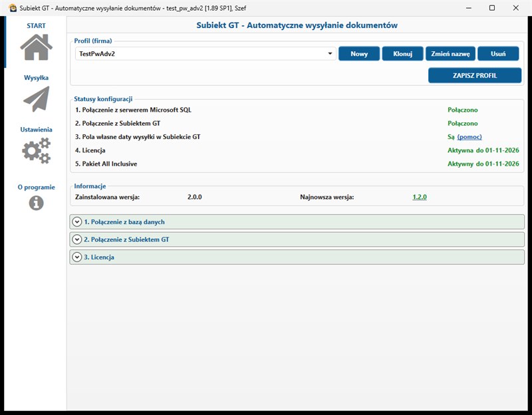Open the newest version 1.2.0 link
The image size is (532, 415).
(420, 197)
